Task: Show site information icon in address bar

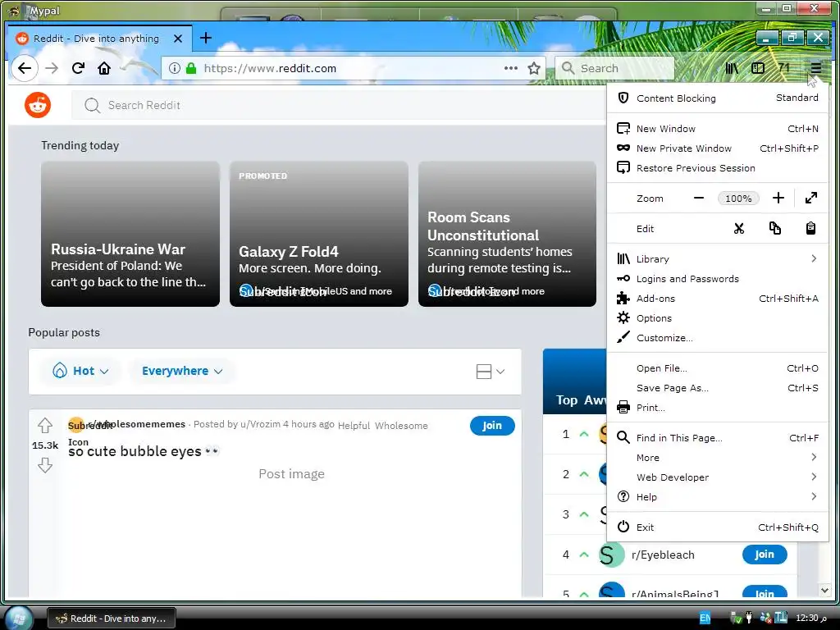Action: tap(175, 68)
